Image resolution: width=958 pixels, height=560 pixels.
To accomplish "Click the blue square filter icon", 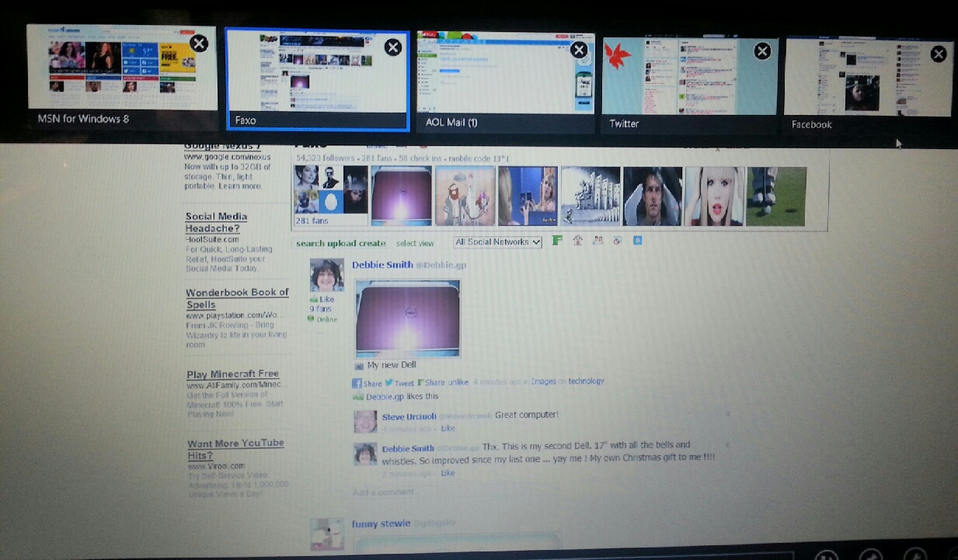I will coord(638,241).
